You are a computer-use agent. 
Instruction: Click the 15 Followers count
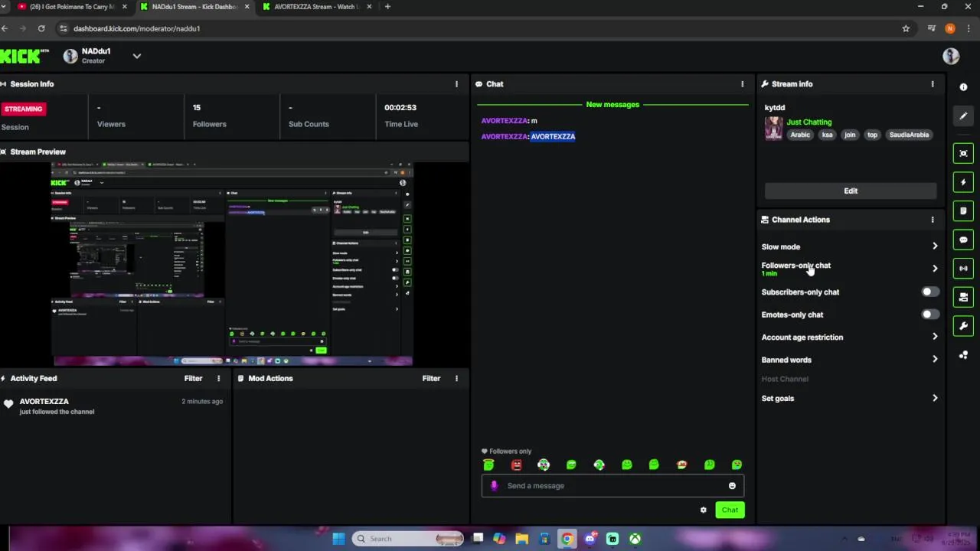point(197,108)
